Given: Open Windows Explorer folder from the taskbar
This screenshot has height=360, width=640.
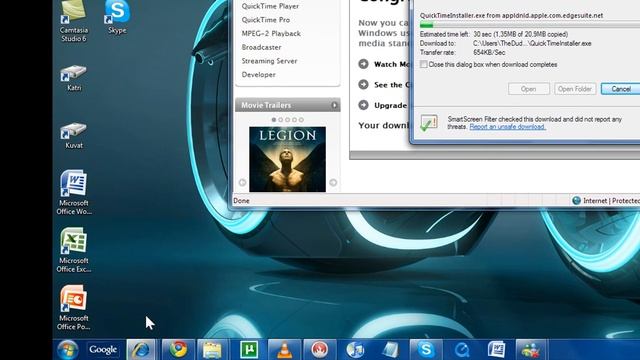Looking at the screenshot, I should [212, 350].
